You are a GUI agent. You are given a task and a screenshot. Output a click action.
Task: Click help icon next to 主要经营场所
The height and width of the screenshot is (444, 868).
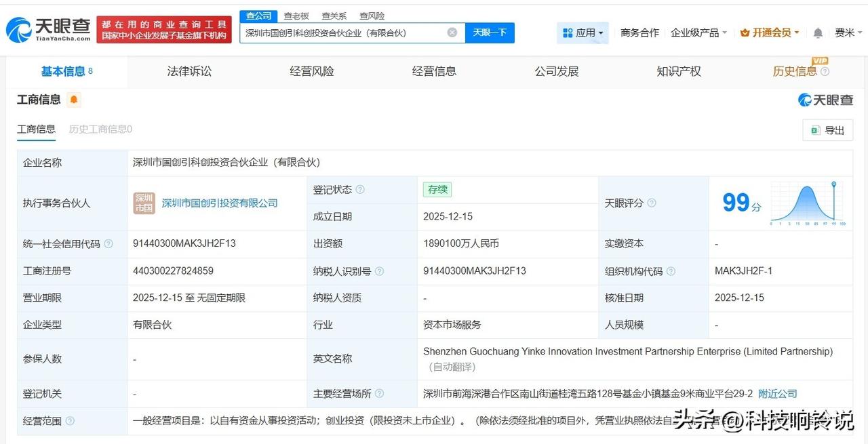pyautogui.click(x=379, y=394)
